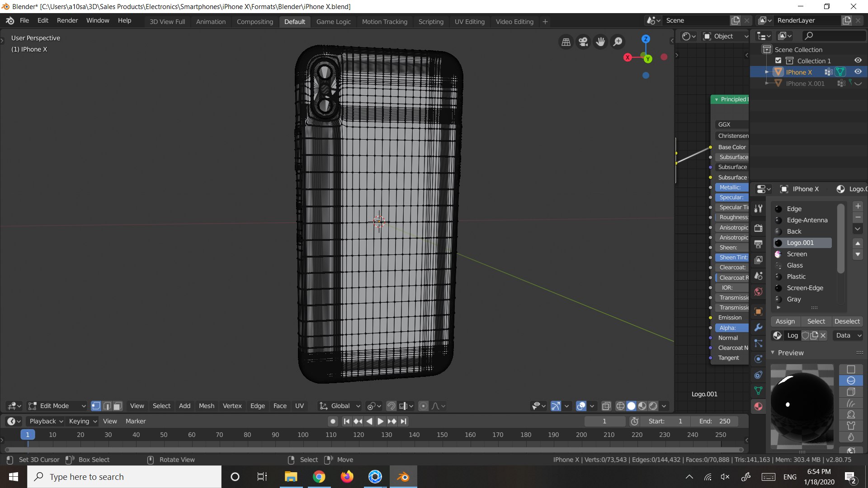
Task: Toggle snapping magnet in viewport header
Action: point(391,406)
